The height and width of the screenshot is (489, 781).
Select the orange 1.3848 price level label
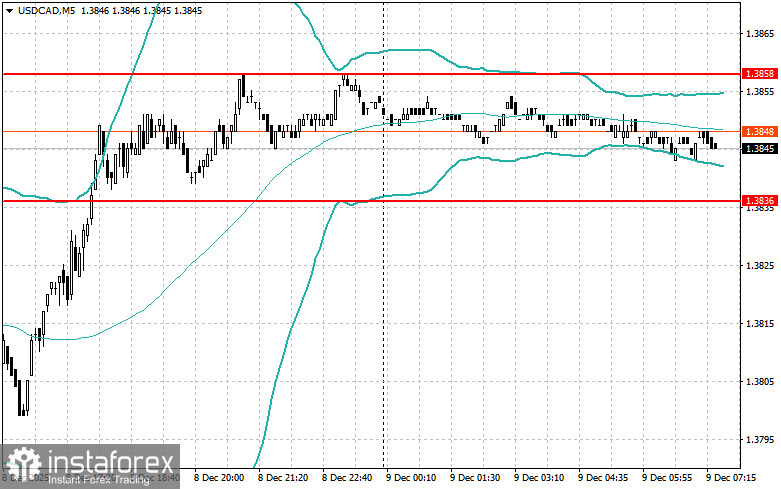click(760, 131)
